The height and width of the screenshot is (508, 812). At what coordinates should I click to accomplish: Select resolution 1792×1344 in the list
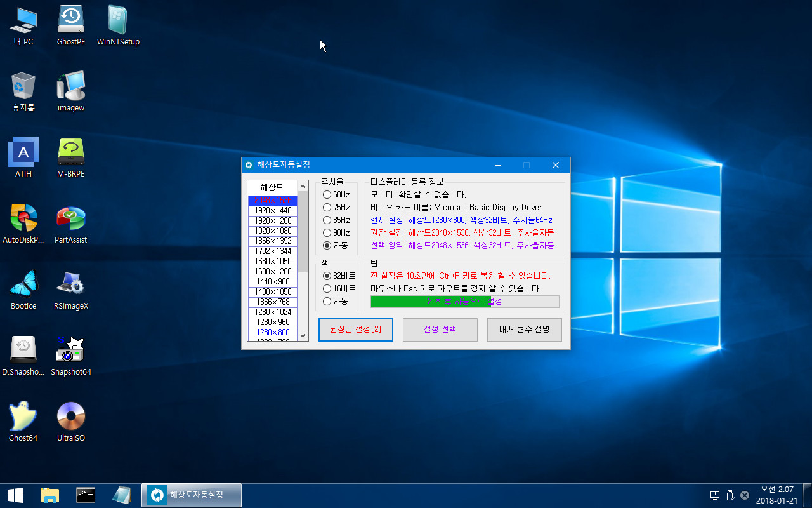pyautogui.click(x=273, y=251)
